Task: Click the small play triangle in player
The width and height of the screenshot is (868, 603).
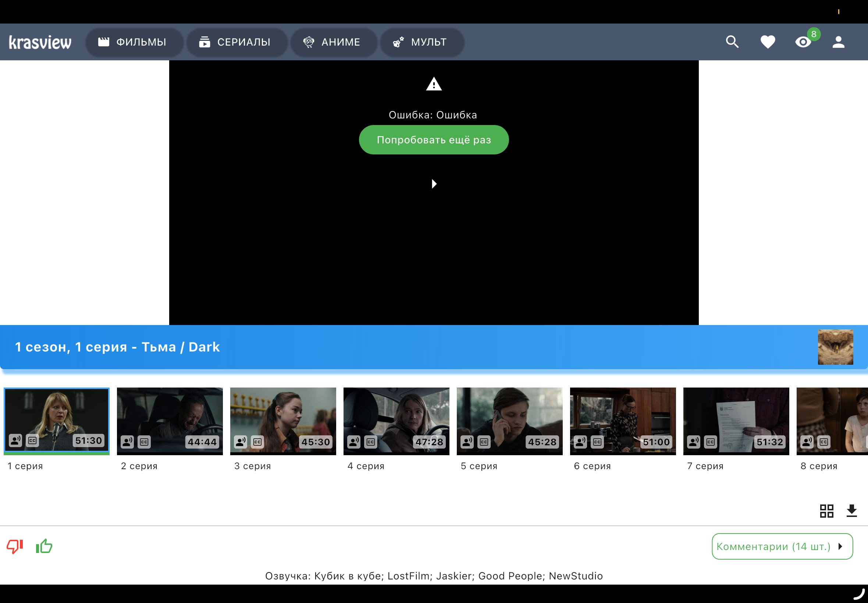Action: point(434,183)
